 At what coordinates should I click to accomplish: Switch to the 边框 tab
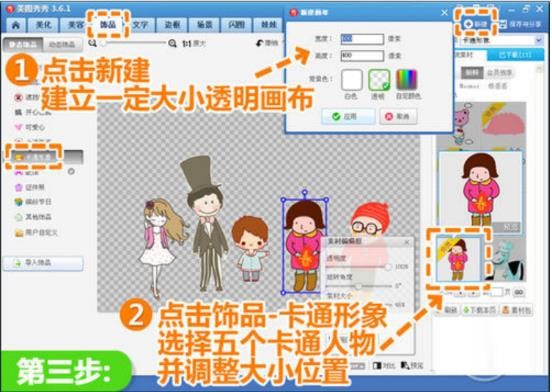coord(172,25)
